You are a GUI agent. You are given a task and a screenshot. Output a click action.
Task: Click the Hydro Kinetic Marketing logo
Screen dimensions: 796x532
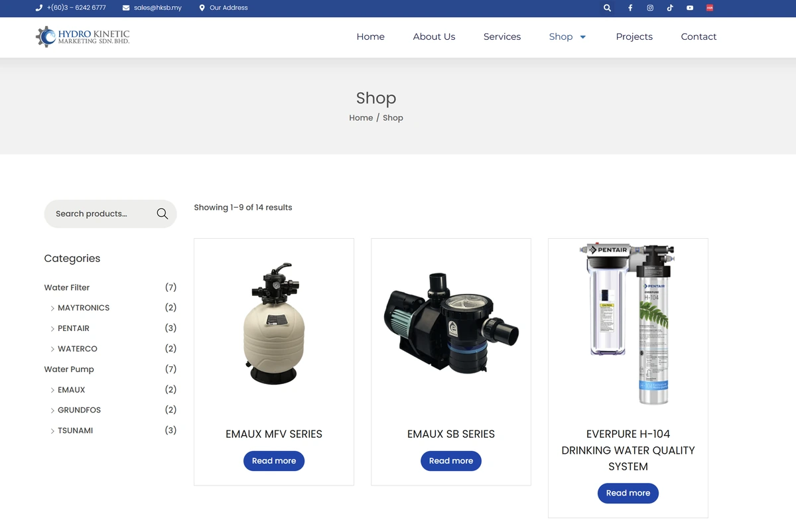[x=82, y=36]
